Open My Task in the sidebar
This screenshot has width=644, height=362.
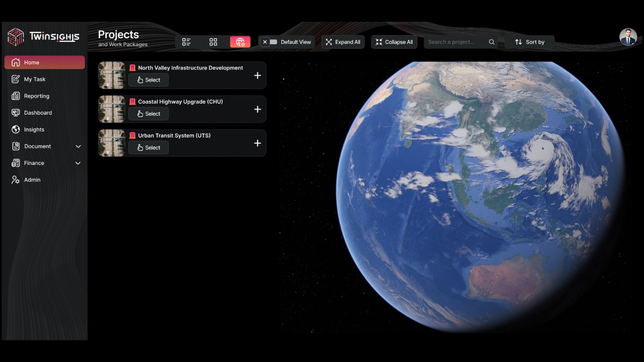(35, 79)
